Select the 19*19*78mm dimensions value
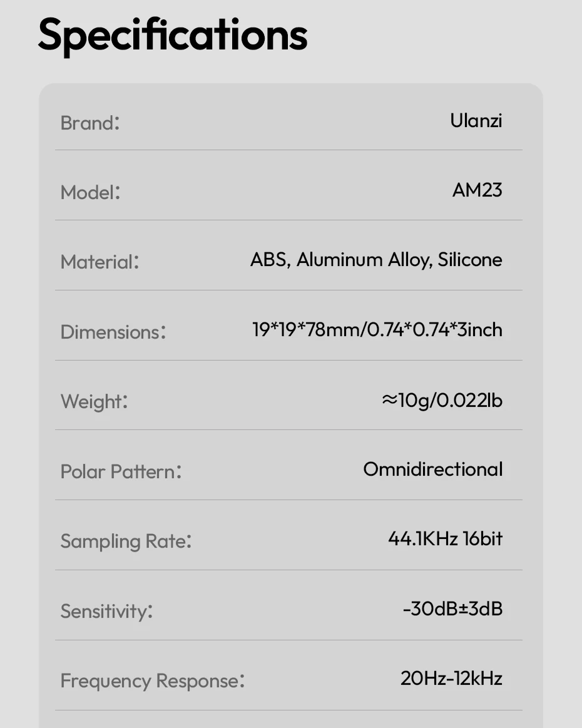The width and height of the screenshot is (582, 728). tap(306, 330)
